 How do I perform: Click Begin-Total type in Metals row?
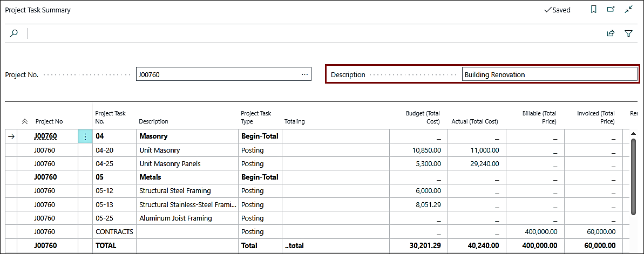[x=260, y=177]
